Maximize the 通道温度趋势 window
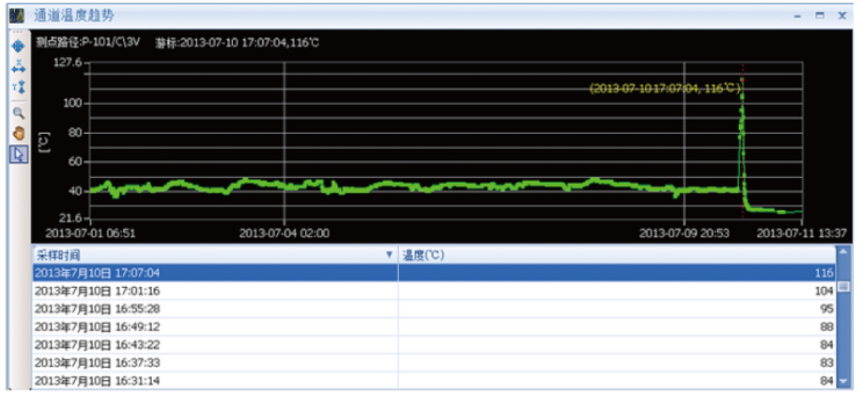This screenshot has width=862, height=394. [820, 15]
